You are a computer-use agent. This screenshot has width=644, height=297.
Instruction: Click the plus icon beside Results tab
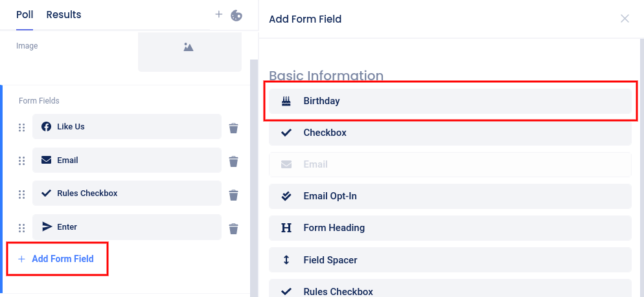tap(219, 14)
